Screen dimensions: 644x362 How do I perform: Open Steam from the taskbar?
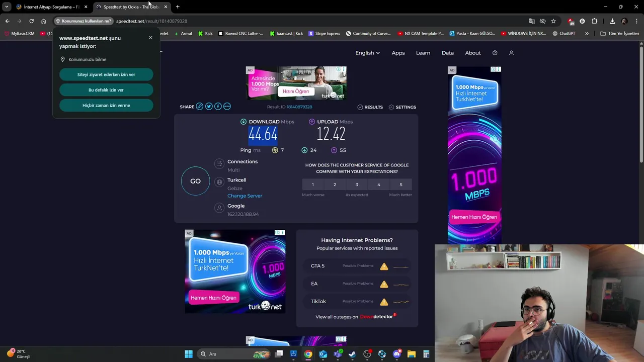point(352,354)
